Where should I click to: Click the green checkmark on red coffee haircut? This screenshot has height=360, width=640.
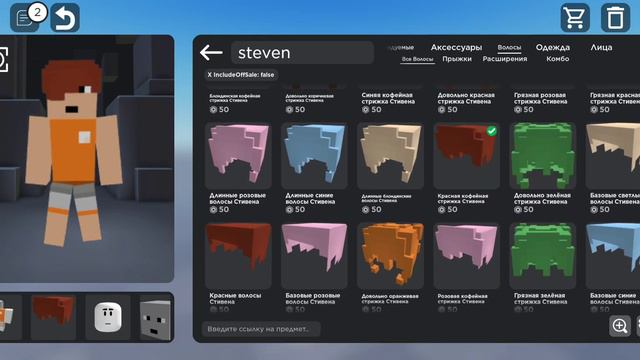click(492, 131)
